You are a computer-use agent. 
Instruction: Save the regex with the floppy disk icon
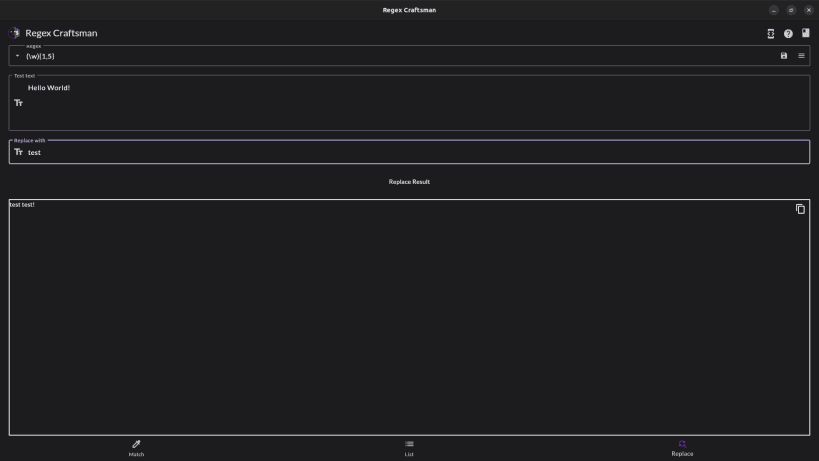point(783,56)
